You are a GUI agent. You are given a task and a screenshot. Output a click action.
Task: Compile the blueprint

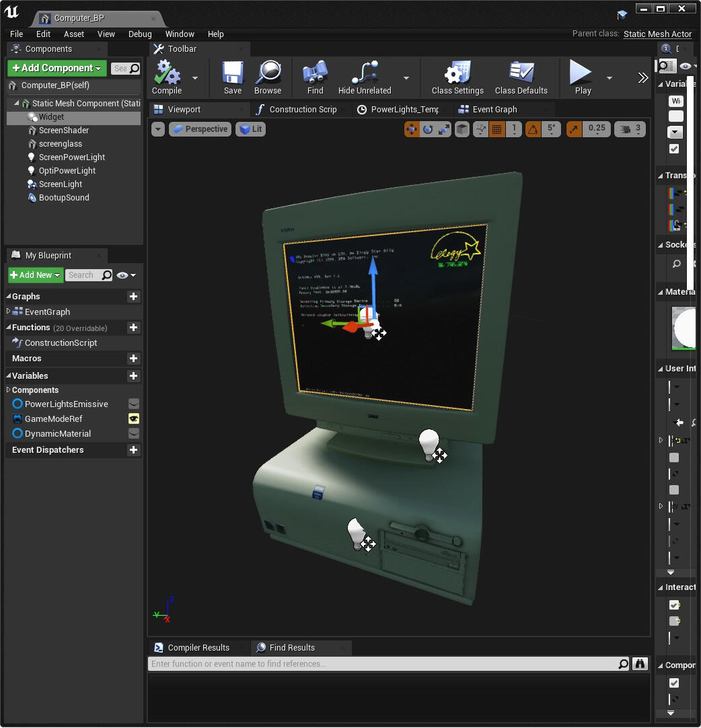coord(166,77)
